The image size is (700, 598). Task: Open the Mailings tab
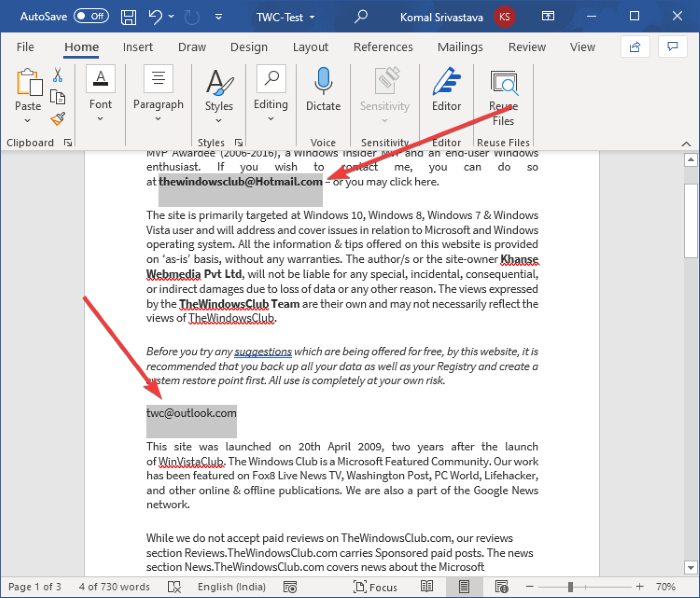coord(460,47)
